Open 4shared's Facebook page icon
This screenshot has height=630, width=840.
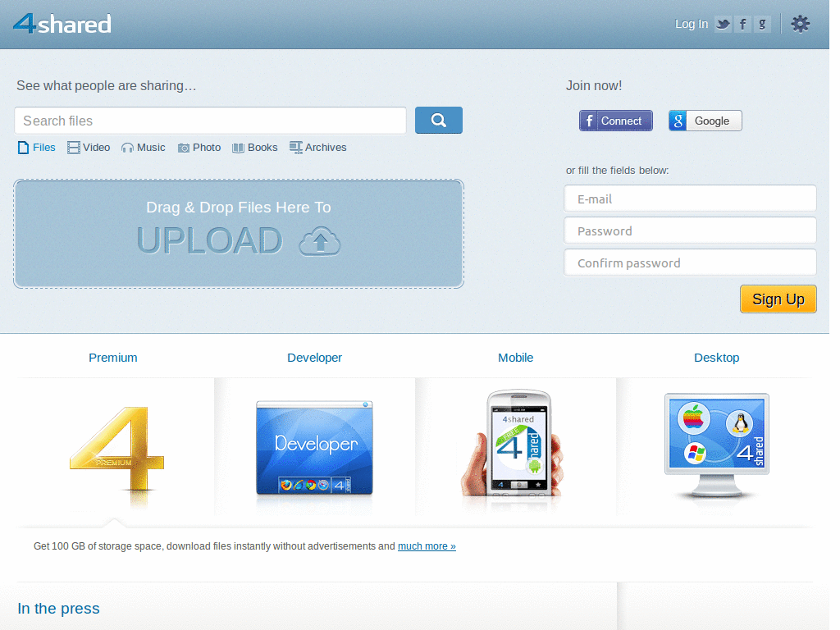tap(742, 24)
